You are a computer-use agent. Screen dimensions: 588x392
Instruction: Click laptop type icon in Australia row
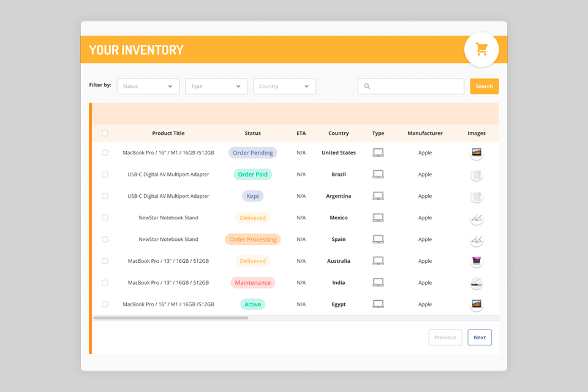[378, 261]
